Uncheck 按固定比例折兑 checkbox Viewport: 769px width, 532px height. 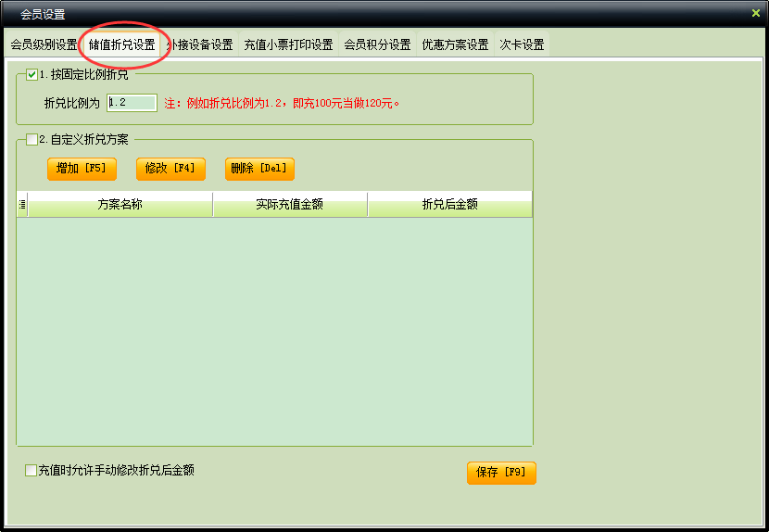(x=32, y=74)
